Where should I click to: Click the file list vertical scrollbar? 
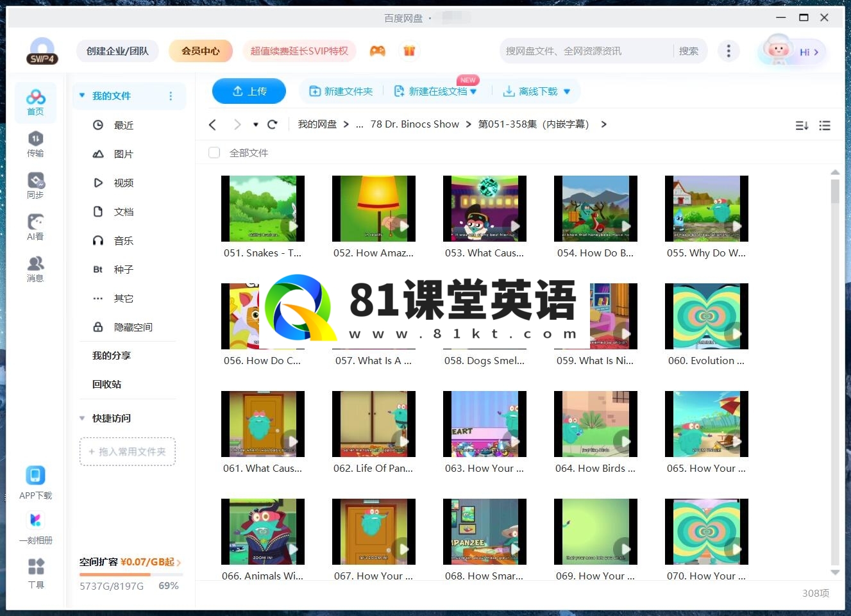tap(835, 192)
